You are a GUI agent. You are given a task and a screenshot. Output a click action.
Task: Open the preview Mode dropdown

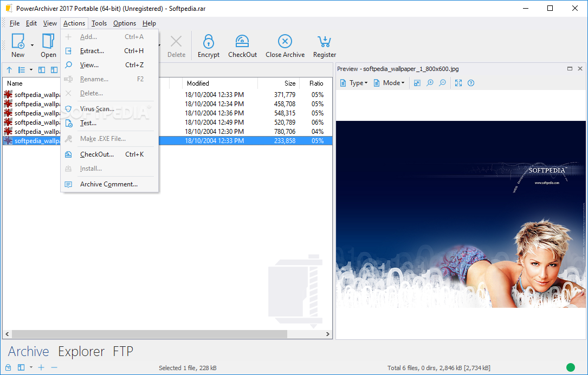[x=389, y=83]
